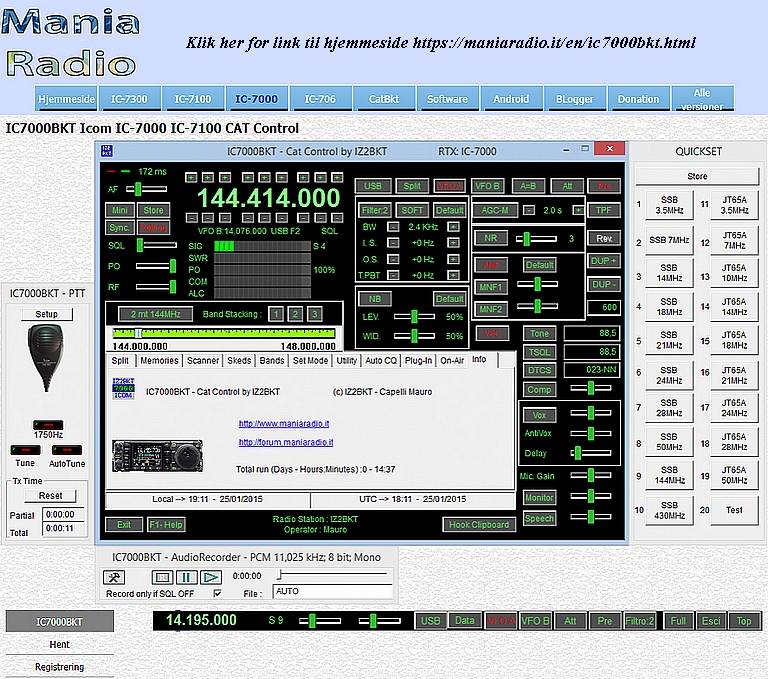
Task: Click the 1750Hz tone indicator
Action: click(48, 425)
